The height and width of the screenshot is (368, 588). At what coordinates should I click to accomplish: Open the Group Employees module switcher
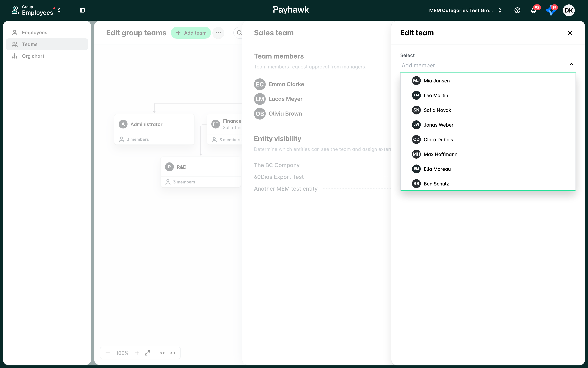pyautogui.click(x=36, y=10)
